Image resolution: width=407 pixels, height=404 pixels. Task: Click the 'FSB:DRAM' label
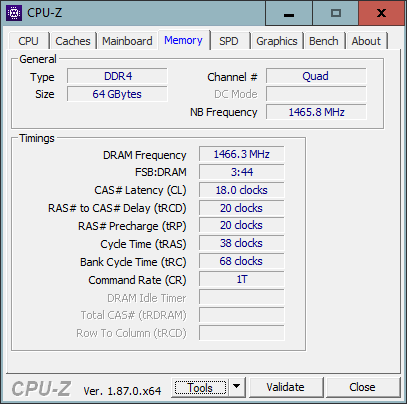(x=161, y=172)
